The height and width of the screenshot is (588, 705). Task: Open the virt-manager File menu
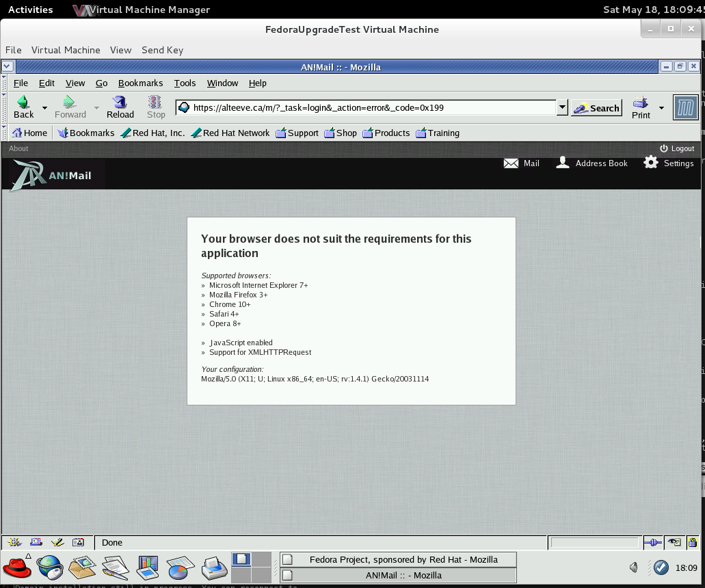pyautogui.click(x=14, y=50)
